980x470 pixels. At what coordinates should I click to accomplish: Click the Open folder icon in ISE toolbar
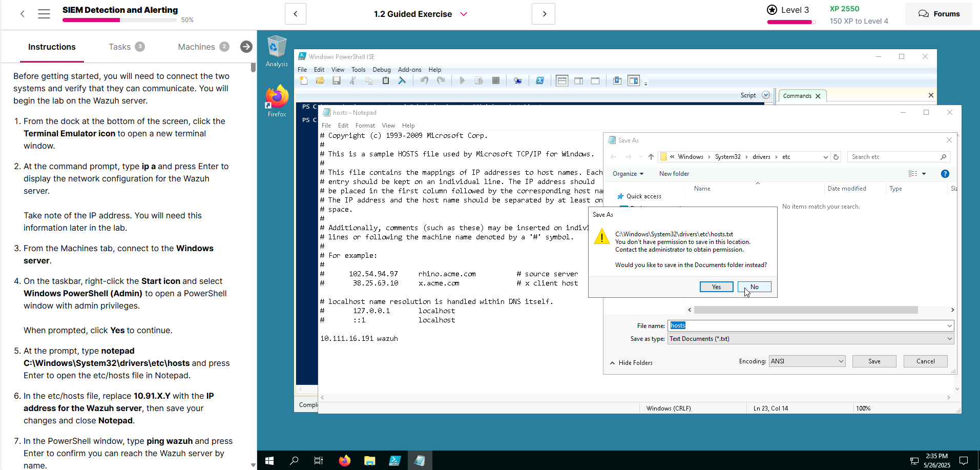[x=320, y=80]
